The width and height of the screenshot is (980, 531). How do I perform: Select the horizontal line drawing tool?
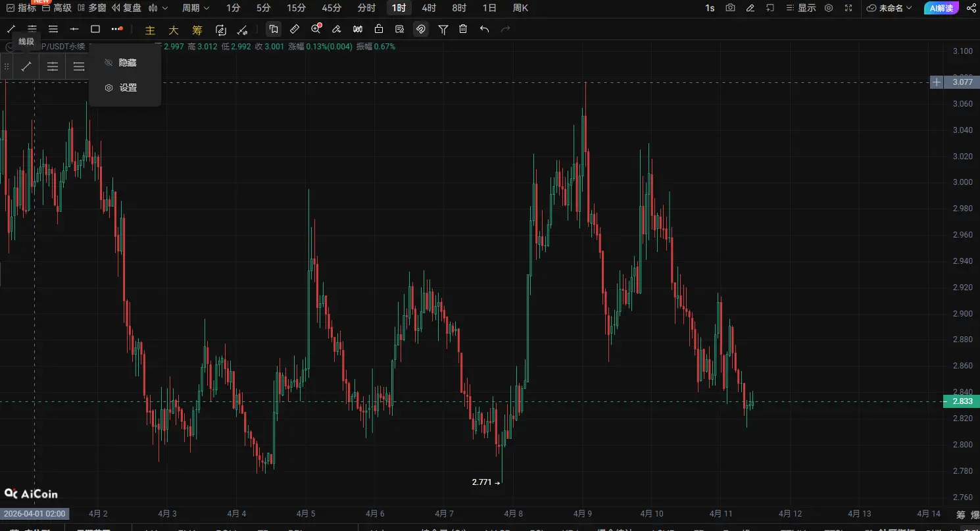74,29
